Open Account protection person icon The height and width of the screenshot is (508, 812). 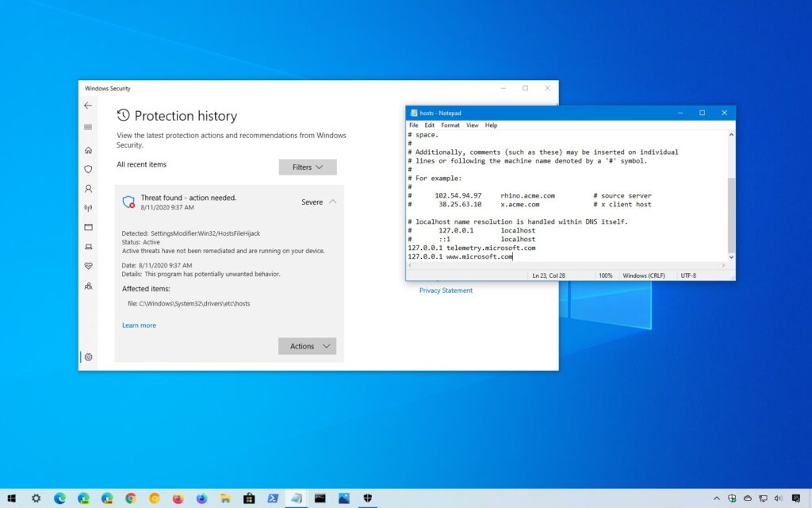(88, 189)
